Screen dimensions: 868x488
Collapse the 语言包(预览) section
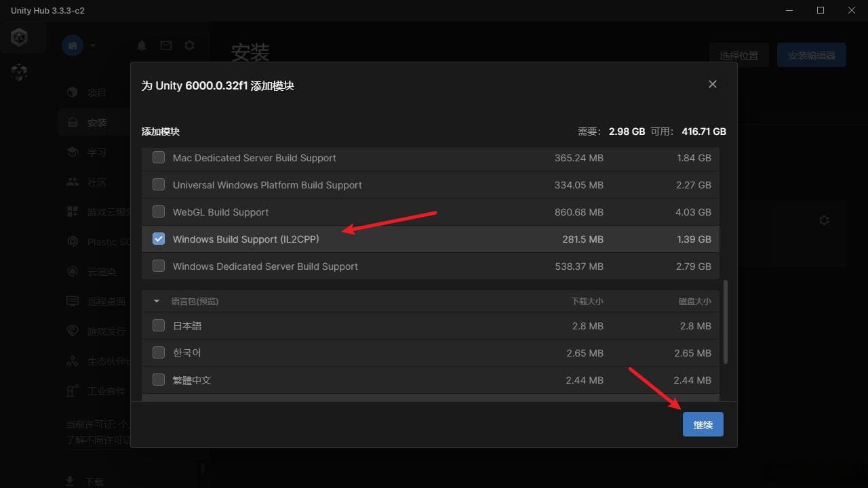157,301
